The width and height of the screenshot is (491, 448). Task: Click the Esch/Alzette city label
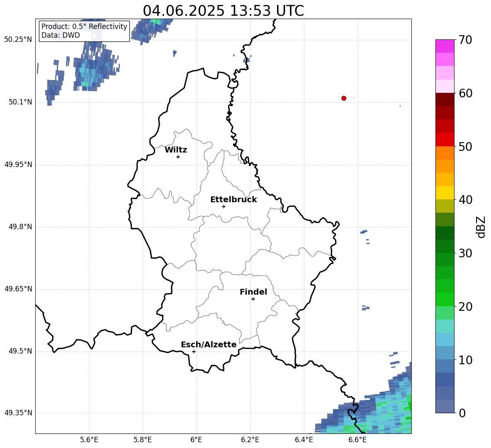tap(209, 344)
